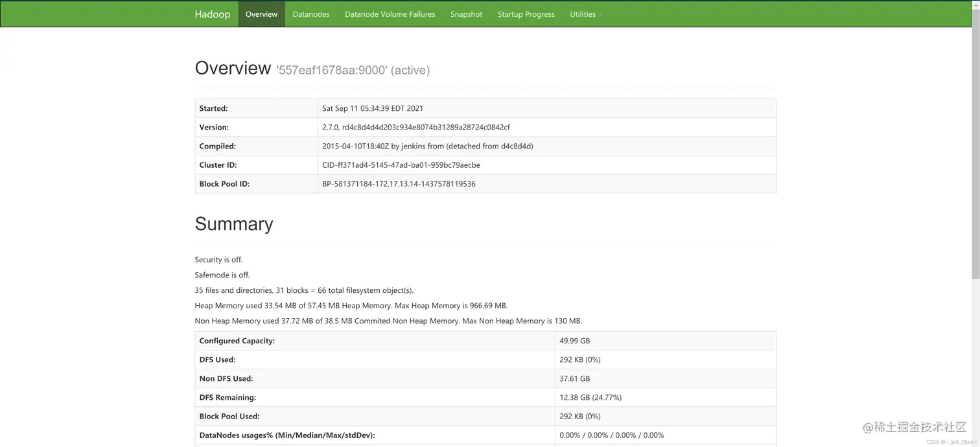Click the 'Started:' row label

point(213,108)
